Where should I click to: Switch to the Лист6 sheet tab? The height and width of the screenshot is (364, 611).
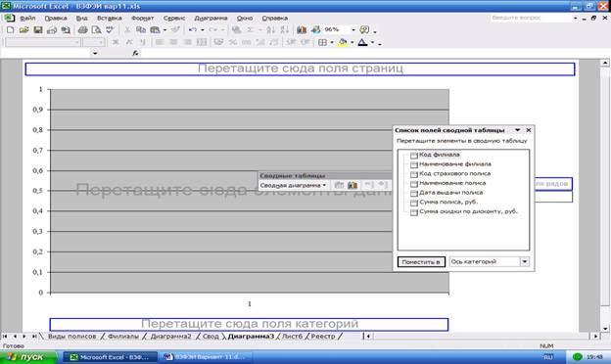292,336
